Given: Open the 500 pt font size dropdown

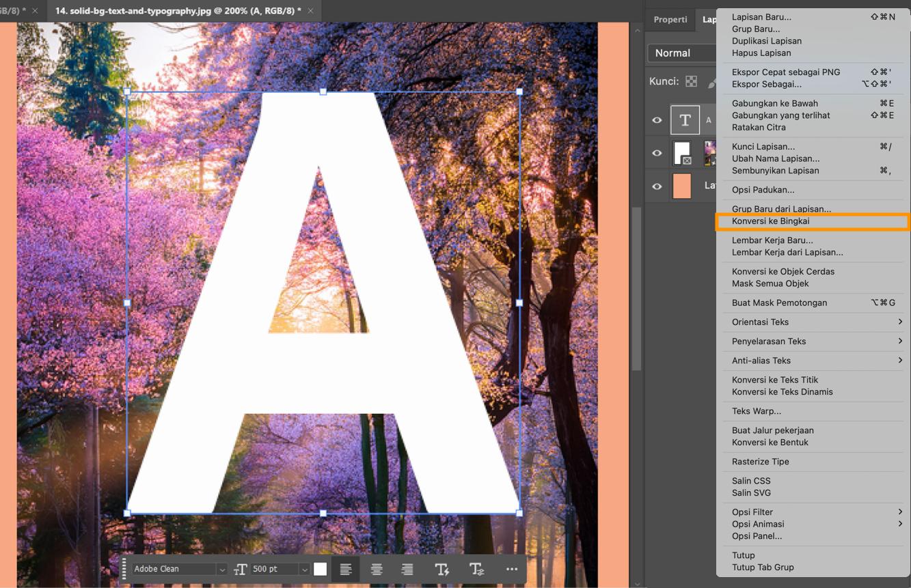Looking at the screenshot, I should click(x=303, y=569).
